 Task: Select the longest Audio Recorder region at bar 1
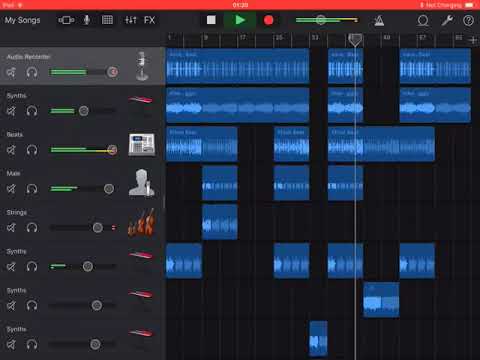pyautogui.click(x=238, y=66)
